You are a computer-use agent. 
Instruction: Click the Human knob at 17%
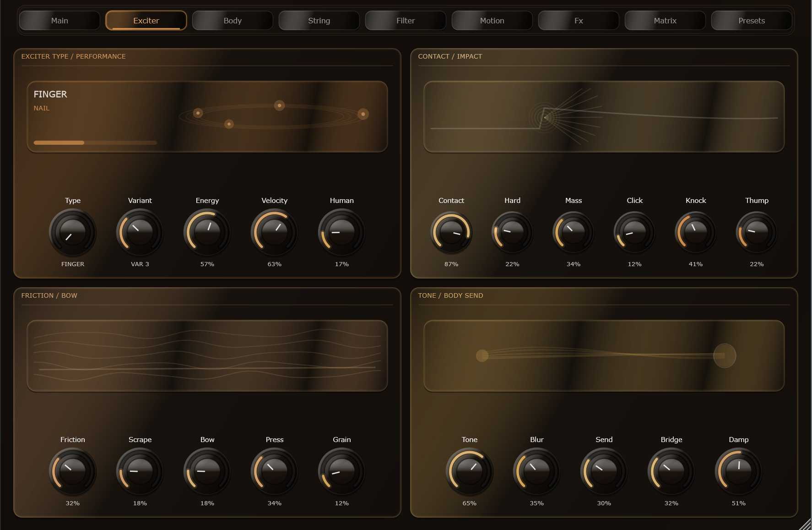click(x=342, y=232)
